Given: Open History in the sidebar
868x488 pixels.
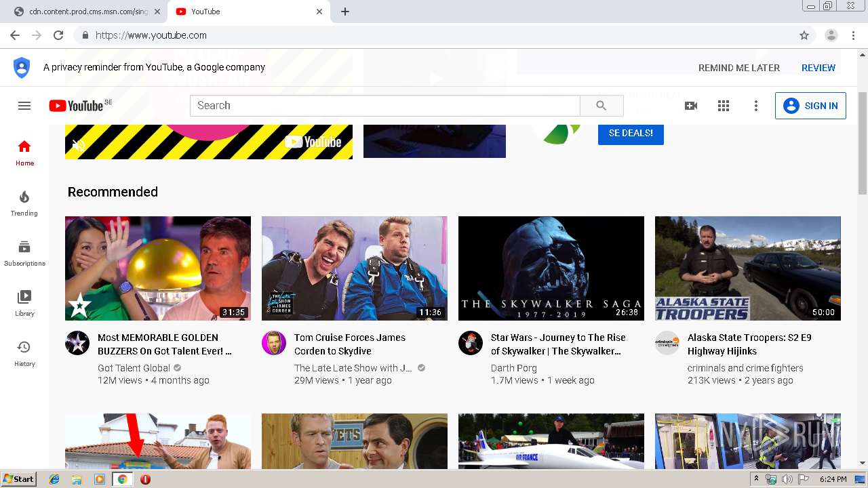Looking at the screenshot, I should pos(24,354).
